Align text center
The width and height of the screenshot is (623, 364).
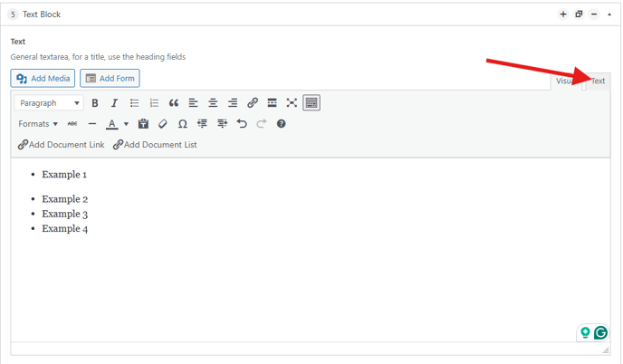point(213,103)
